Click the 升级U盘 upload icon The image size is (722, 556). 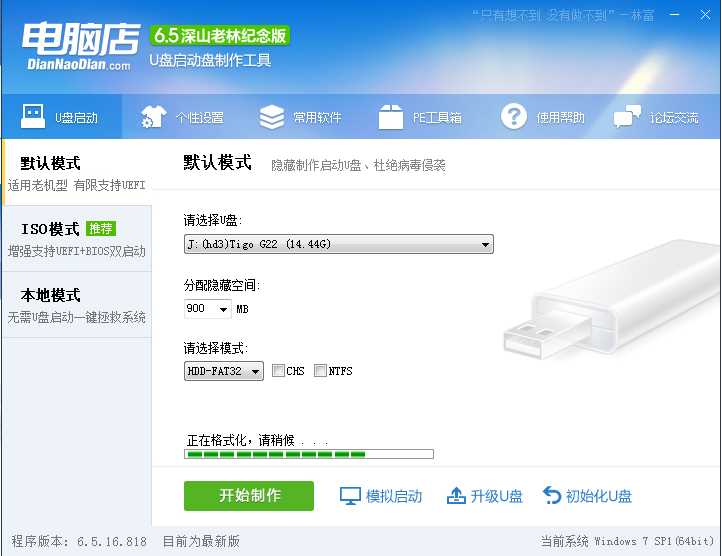tap(456, 496)
